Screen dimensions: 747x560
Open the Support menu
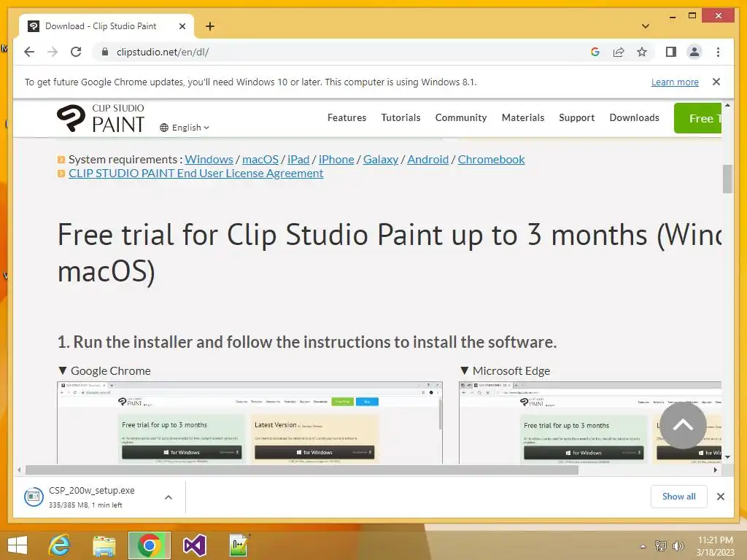[x=576, y=117]
